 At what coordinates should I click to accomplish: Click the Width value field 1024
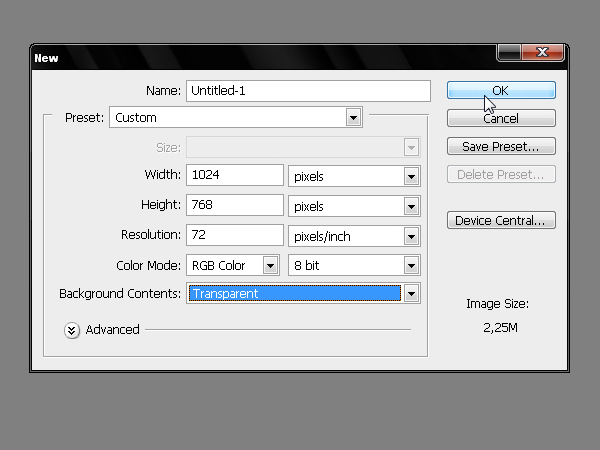click(x=235, y=175)
